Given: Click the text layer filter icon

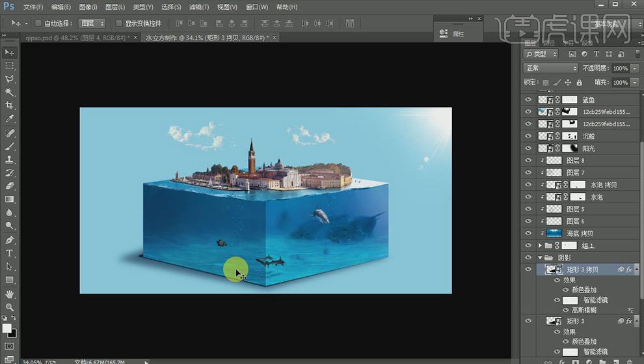Looking at the screenshot, I should tap(597, 53).
